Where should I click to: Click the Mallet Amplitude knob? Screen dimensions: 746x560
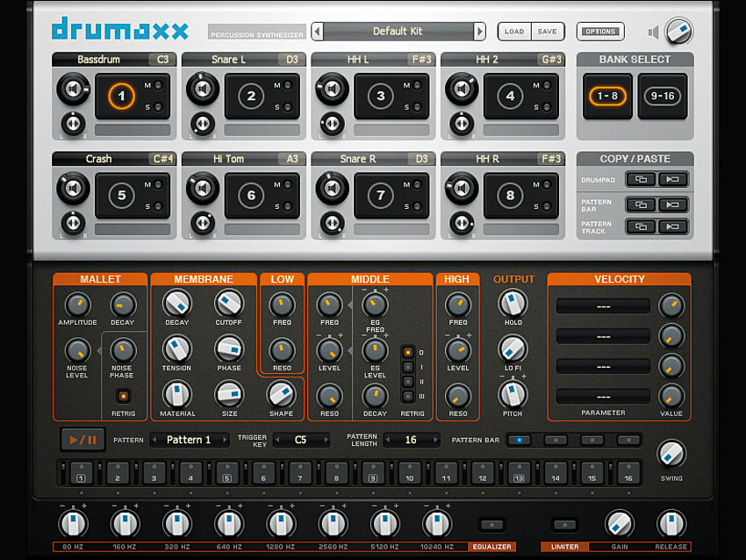[x=77, y=305]
